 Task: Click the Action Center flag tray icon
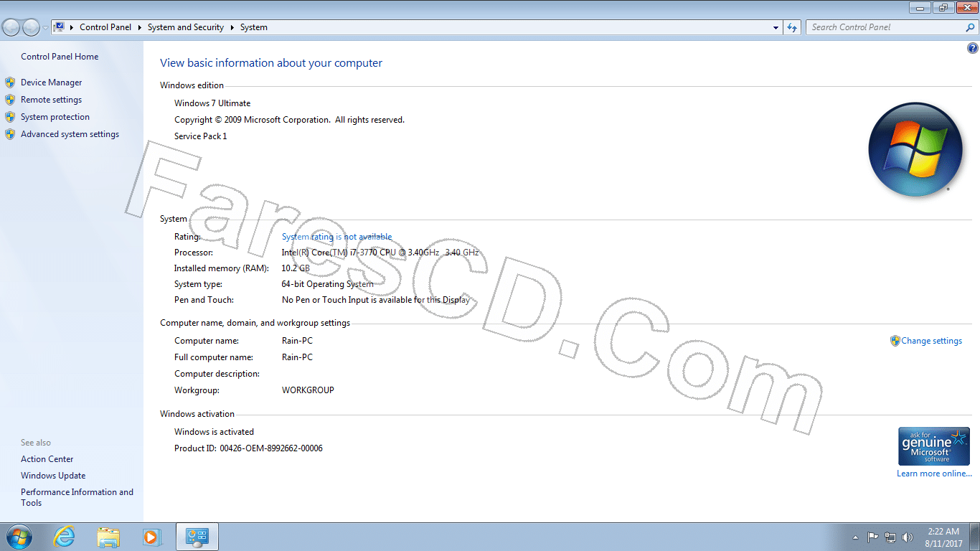tap(873, 537)
